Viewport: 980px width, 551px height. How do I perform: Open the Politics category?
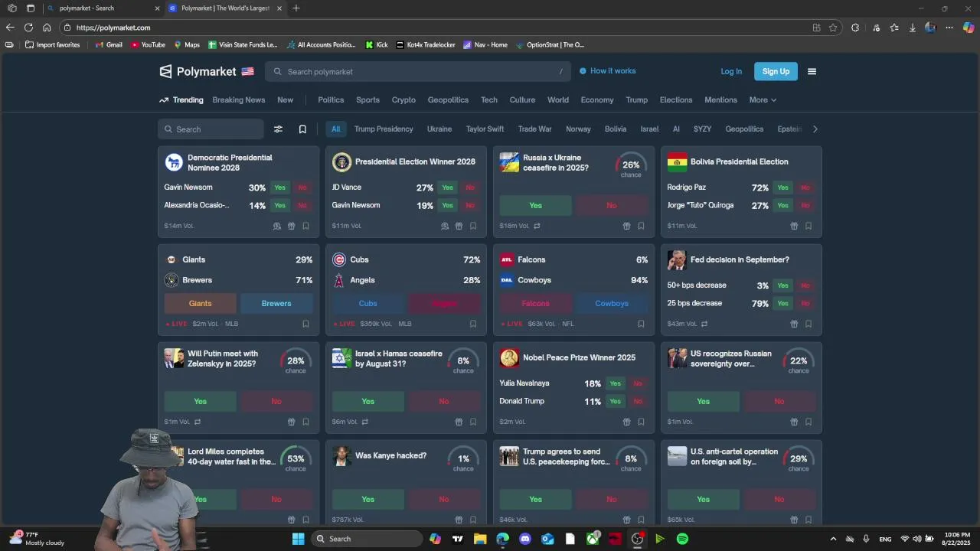(331, 100)
